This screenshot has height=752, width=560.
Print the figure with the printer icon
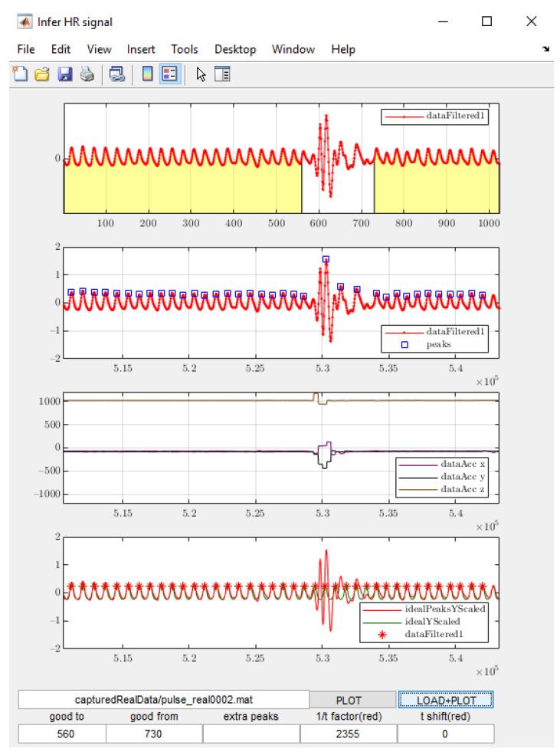pos(87,74)
